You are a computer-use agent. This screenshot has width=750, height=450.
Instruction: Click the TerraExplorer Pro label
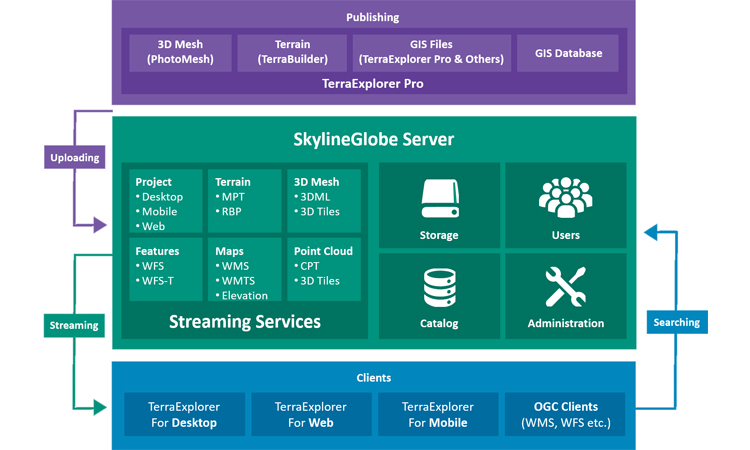pos(373,84)
